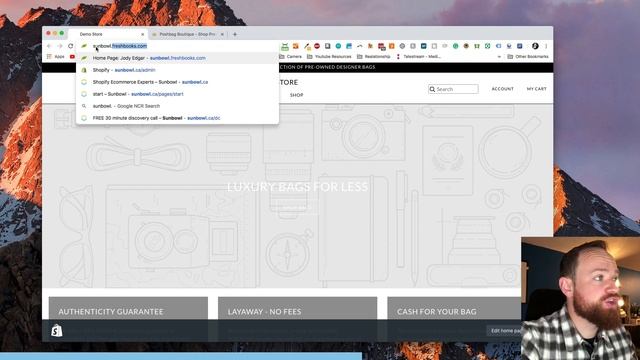
Task: Click the Edit home page button
Action: point(504,331)
